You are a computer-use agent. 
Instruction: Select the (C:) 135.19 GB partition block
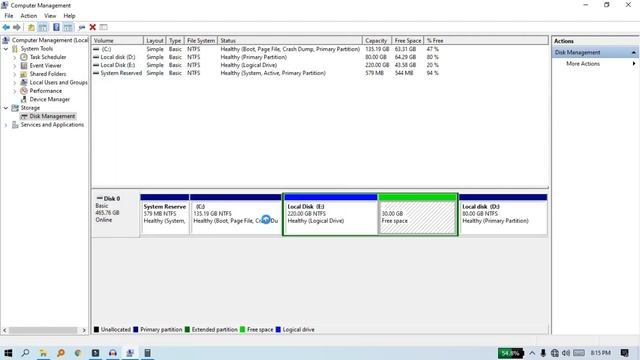[x=236, y=214]
